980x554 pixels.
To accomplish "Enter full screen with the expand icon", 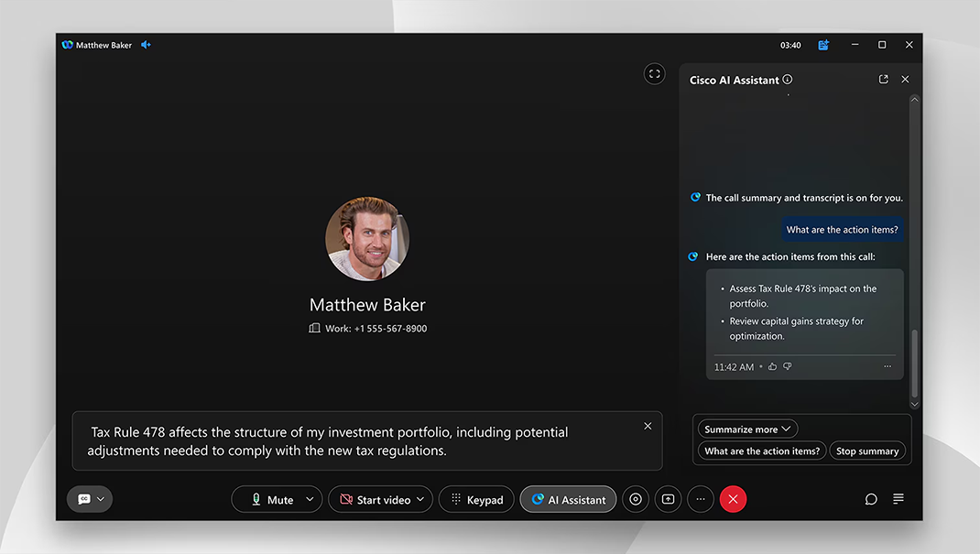I will (x=654, y=74).
